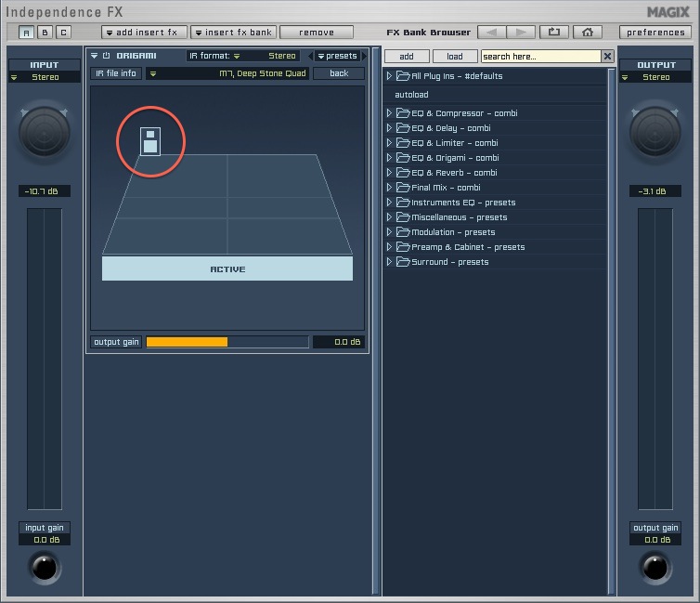
Task: Click the remove button
Action: [316, 33]
